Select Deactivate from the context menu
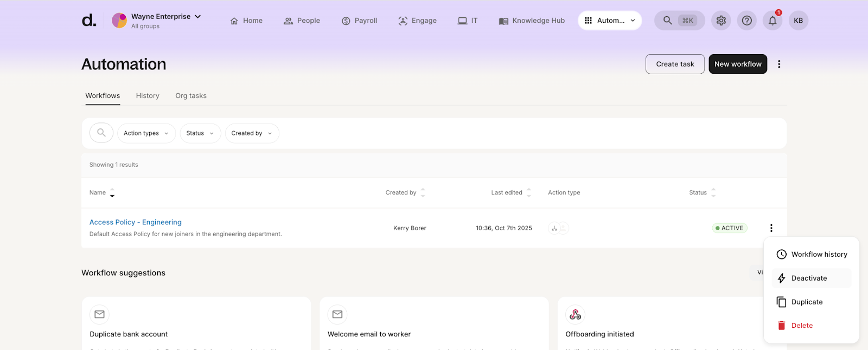 coord(809,278)
